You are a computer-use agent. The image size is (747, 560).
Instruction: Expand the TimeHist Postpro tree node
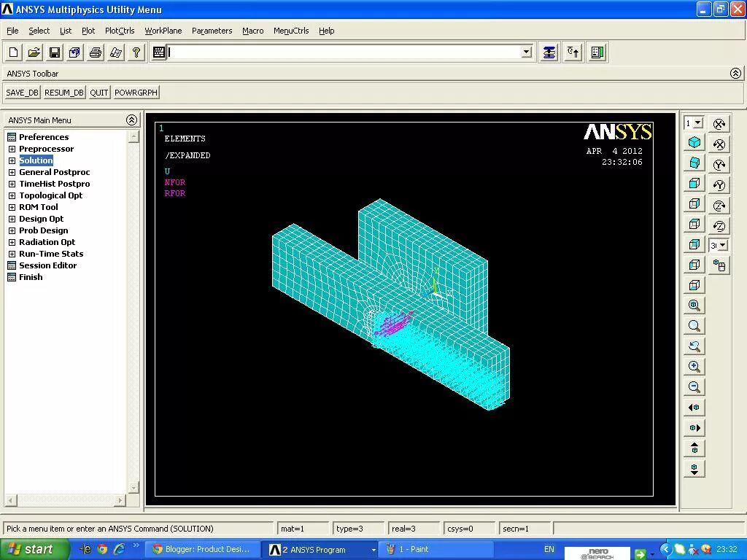(x=12, y=184)
